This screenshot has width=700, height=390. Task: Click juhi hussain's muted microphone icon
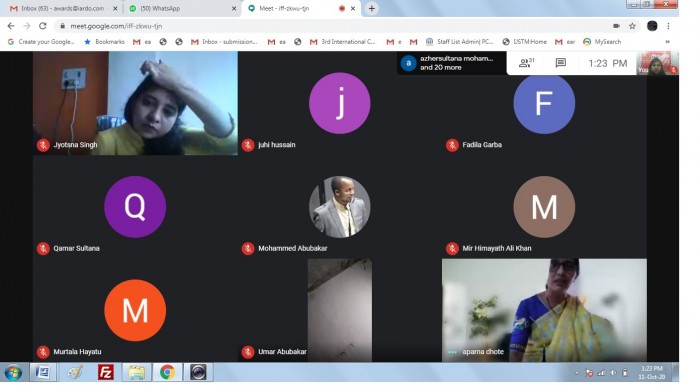pos(248,145)
